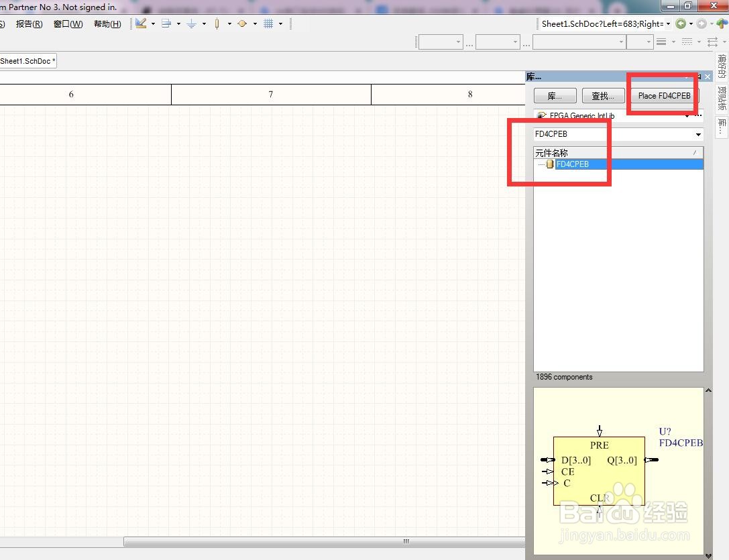
Task: Select the alignment tools icon
Action: click(166, 23)
